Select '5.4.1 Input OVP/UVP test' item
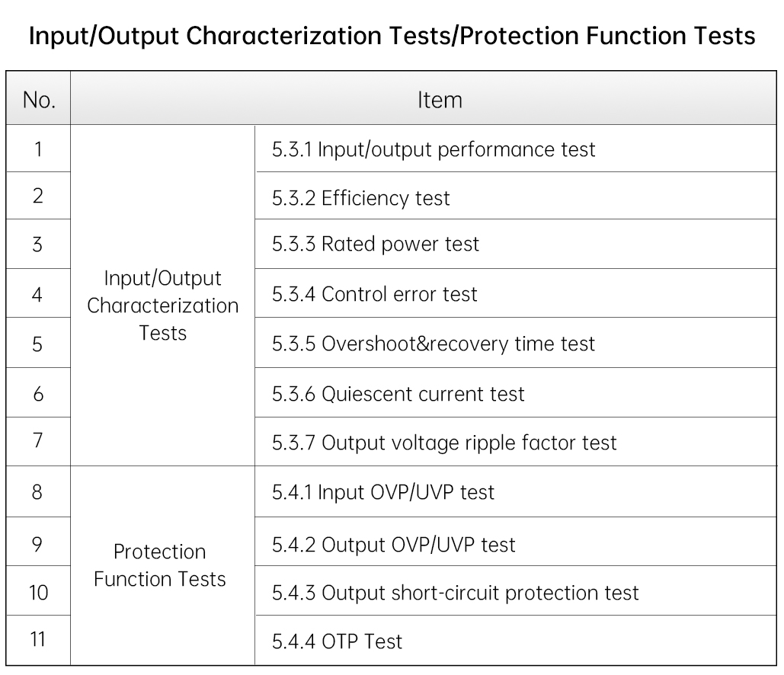Image resolution: width=784 pixels, height=675 pixels. coord(383,492)
